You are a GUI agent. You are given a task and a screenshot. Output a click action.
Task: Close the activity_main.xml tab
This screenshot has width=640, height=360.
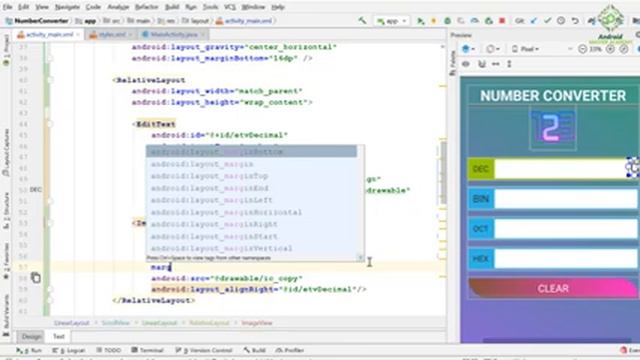click(x=78, y=35)
